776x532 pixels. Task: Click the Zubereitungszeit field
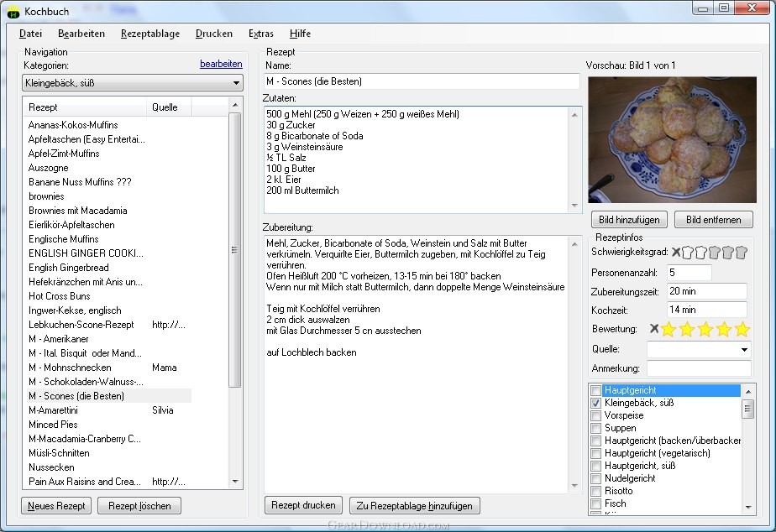(706, 291)
